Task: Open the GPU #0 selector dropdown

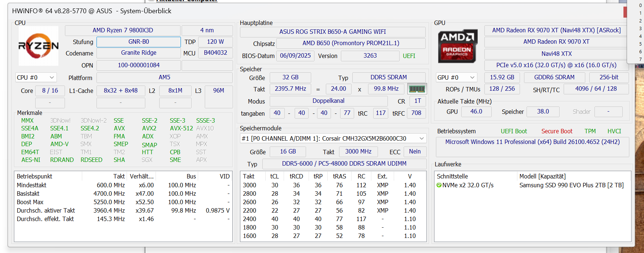Action: point(456,77)
